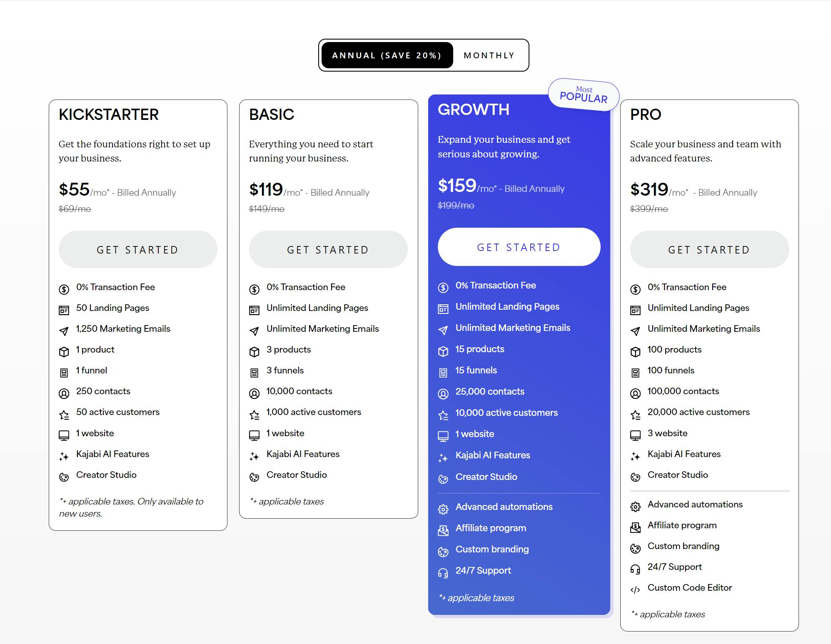Image resolution: width=831 pixels, height=644 pixels.
Task: Click Creator Studio palette icon in Kickstarter
Action: 64,477
